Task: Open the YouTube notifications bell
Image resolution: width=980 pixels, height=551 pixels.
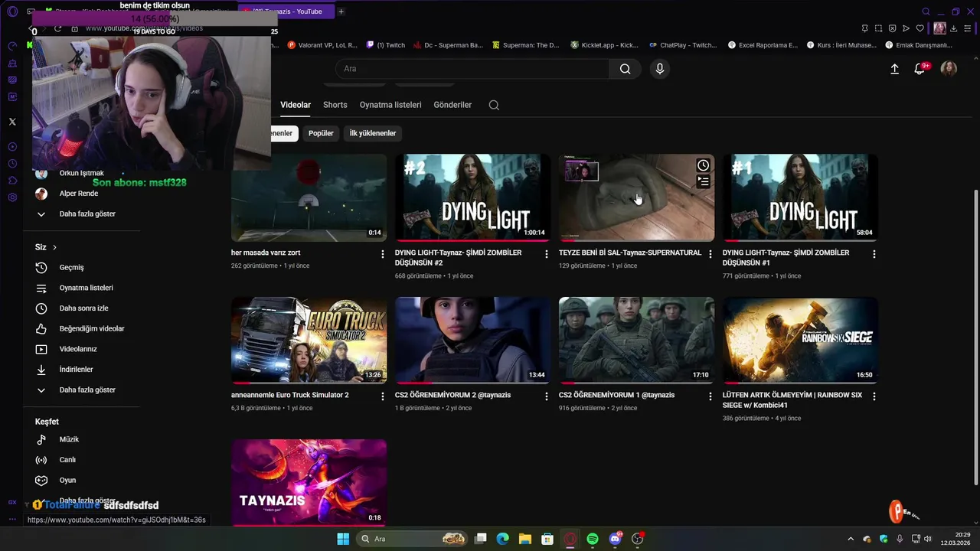Action: tap(920, 69)
